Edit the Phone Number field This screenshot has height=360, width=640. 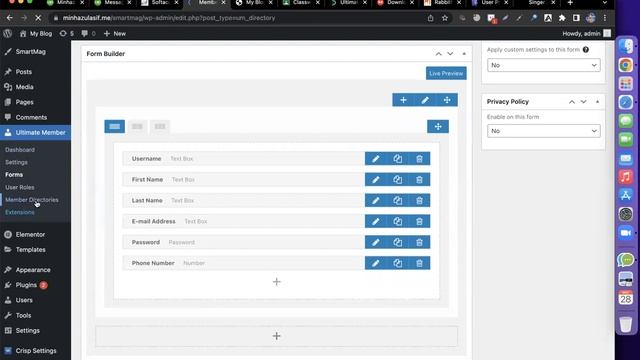(x=376, y=263)
